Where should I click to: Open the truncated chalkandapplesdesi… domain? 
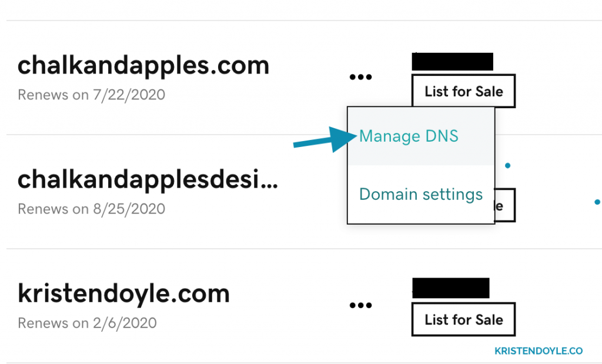(x=148, y=180)
